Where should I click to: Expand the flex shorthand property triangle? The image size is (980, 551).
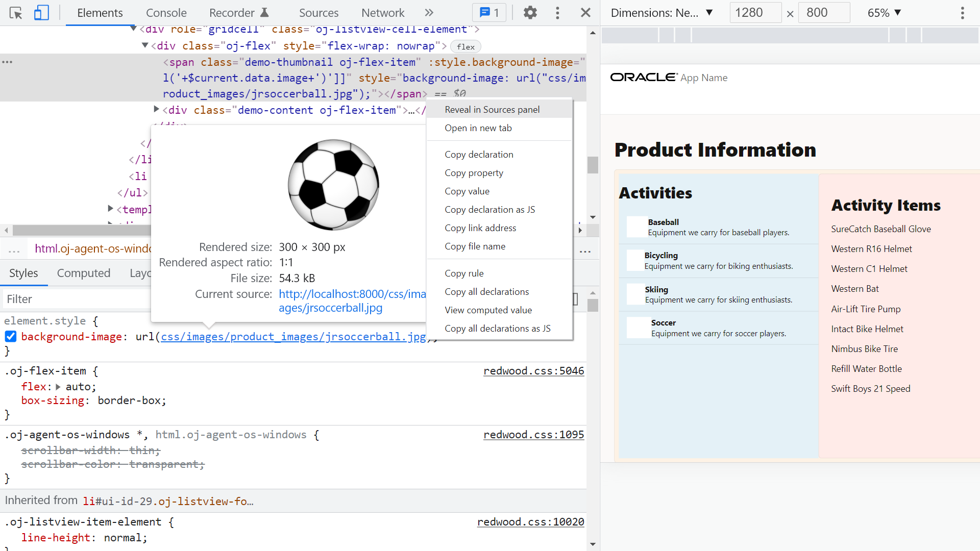[x=58, y=387]
